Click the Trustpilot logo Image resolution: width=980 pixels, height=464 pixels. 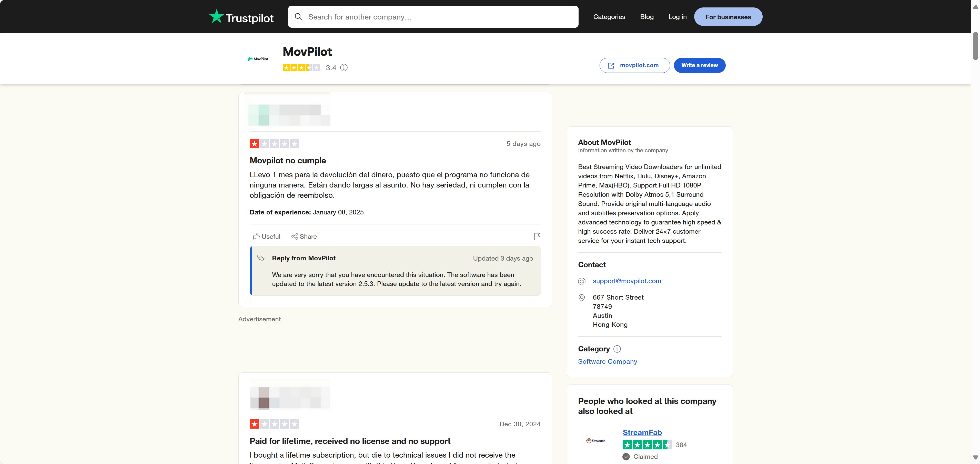tap(241, 17)
